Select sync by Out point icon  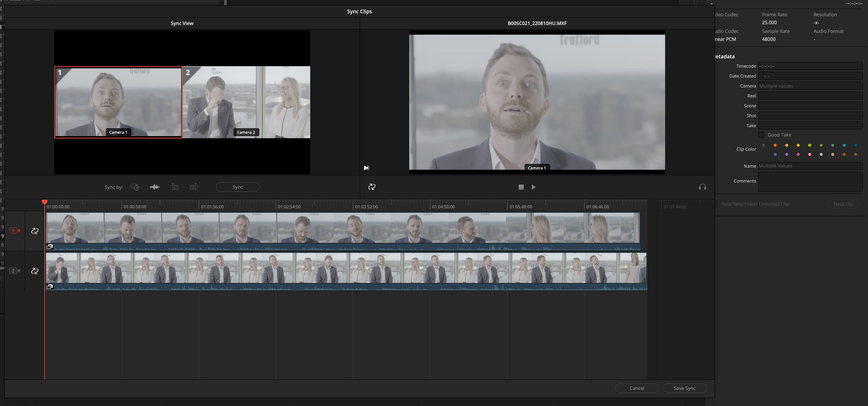(x=194, y=187)
